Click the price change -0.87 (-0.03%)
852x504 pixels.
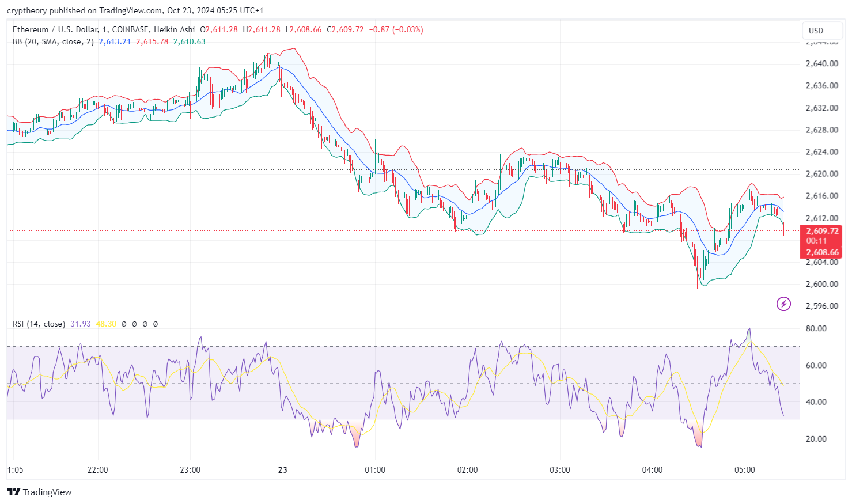click(396, 29)
